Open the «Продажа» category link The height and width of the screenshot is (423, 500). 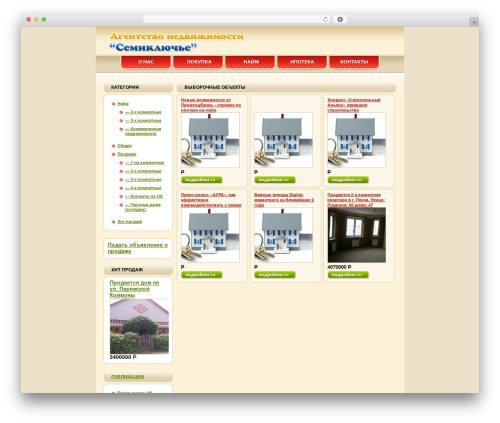pyautogui.click(x=127, y=154)
